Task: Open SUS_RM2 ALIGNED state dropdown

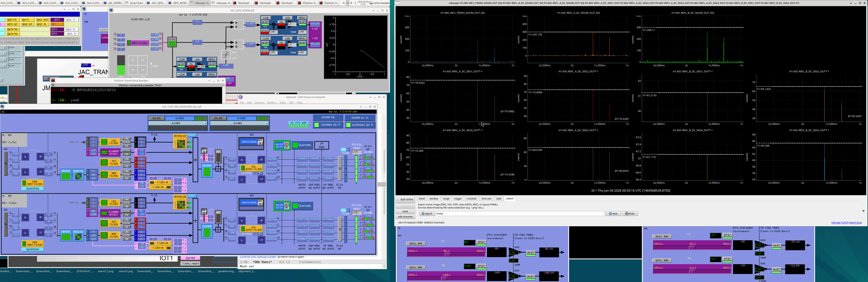Action: tap(239, 123)
